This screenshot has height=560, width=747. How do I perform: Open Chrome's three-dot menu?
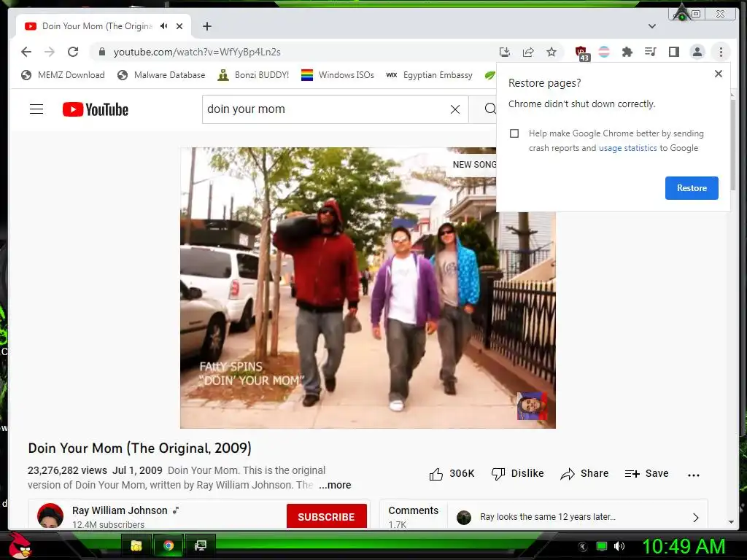(721, 52)
